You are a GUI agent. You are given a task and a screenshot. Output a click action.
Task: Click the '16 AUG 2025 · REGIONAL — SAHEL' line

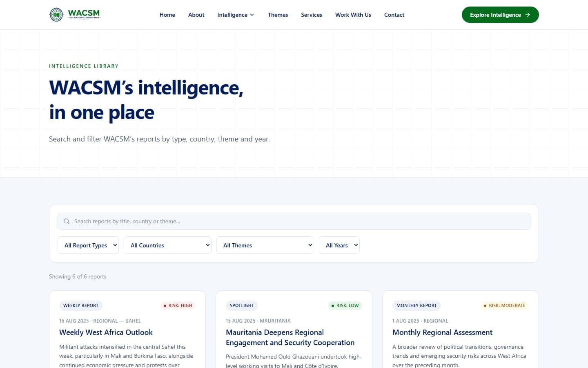point(100,321)
